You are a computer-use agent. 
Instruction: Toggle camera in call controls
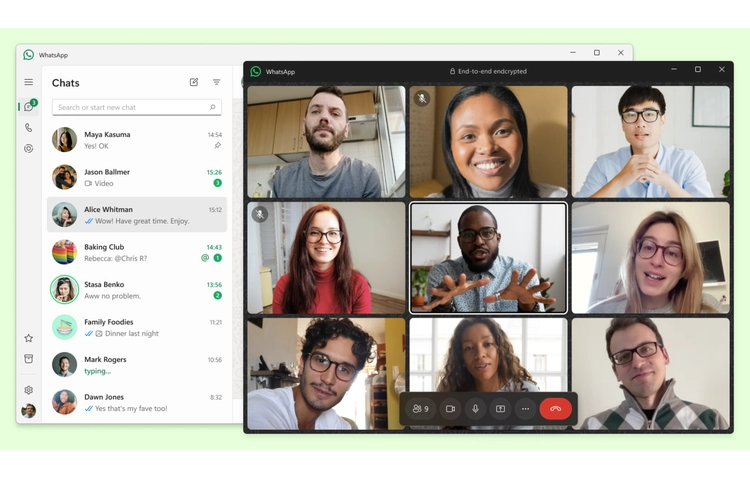tap(451, 409)
